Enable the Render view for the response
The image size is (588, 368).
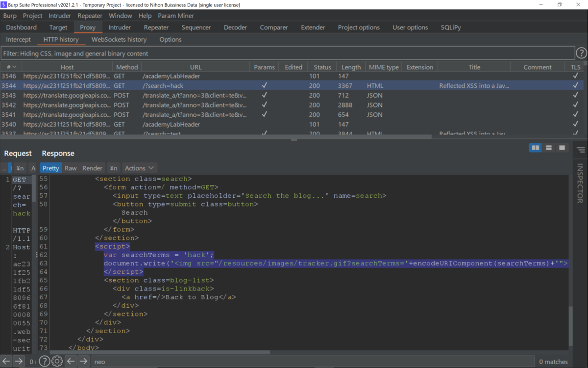click(x=92, y=168)
